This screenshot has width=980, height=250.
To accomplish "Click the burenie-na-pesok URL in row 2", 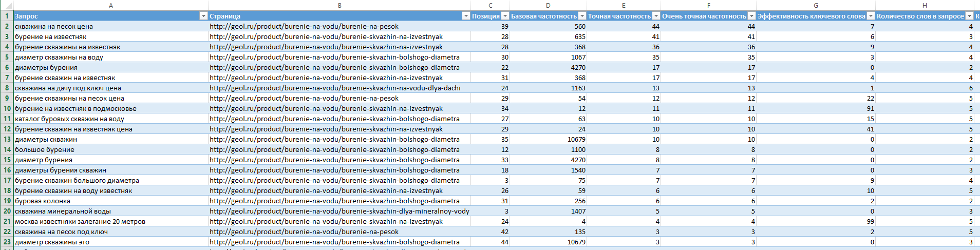I will pyautogui.click(x=304, y=26).
